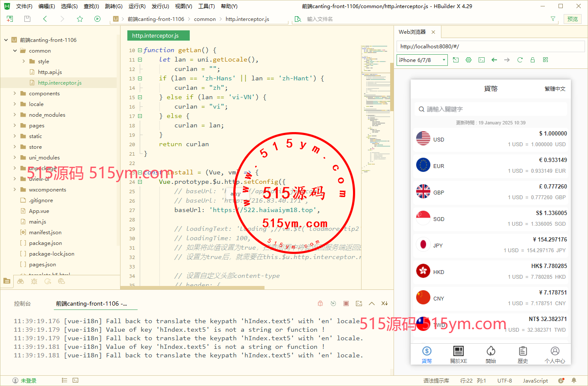Toggle the lock icon in browser toolbar

coord(533,60)
